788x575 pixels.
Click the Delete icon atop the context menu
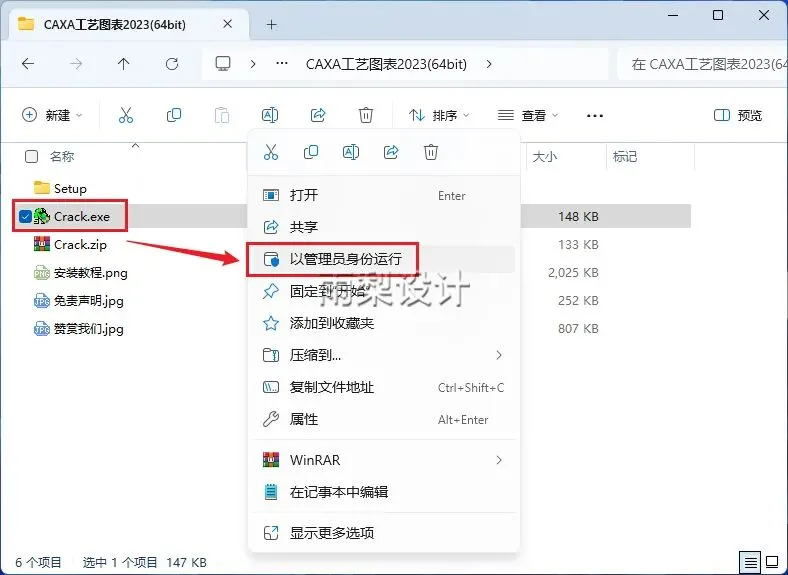431,152
